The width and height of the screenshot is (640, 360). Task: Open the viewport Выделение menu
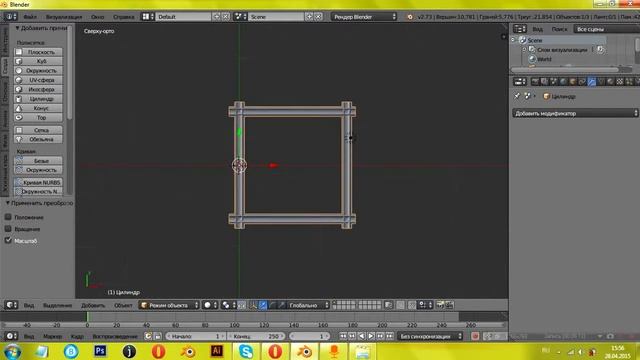(x=58, y=305)
